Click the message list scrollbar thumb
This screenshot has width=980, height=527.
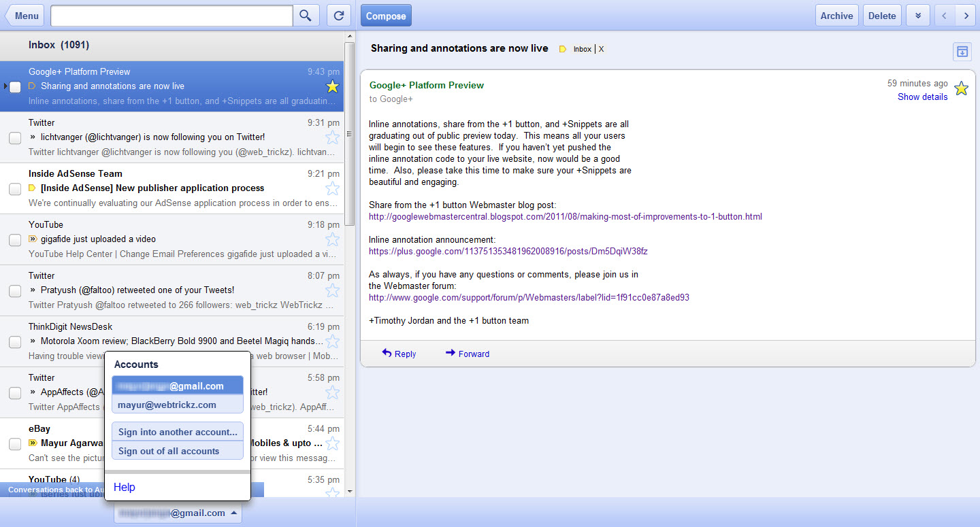[350, 134]
